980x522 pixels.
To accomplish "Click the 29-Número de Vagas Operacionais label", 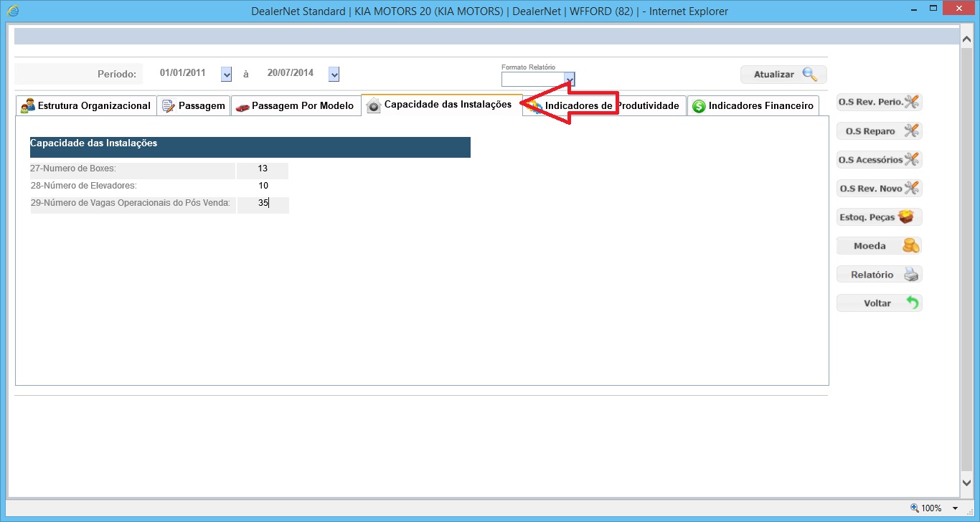I will coord(130,203).
